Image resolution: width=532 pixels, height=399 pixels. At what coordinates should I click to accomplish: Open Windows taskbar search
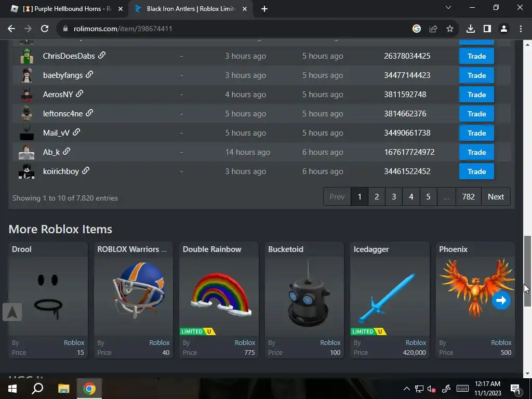click(x=37, y=389)
